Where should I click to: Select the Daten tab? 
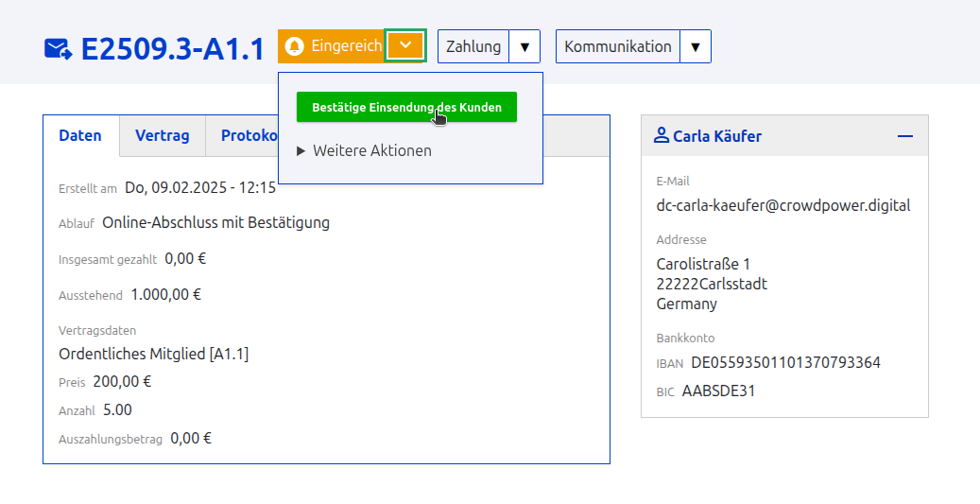pyautogui.click(x=80, y=135)
